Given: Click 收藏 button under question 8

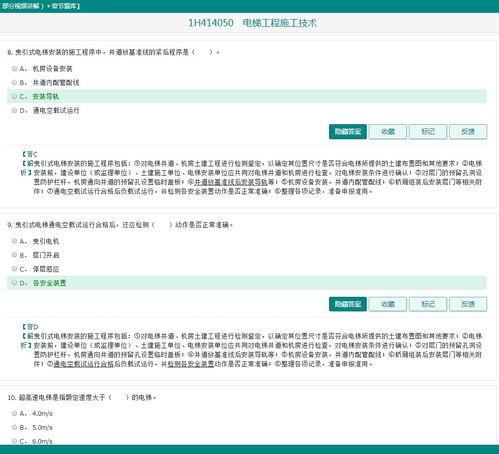Looking at the screenshot, I should point(388,132).
